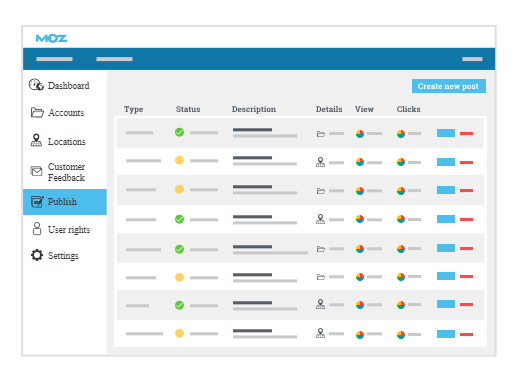
Task: Sort by the Type column header
Action: [133, 109]
